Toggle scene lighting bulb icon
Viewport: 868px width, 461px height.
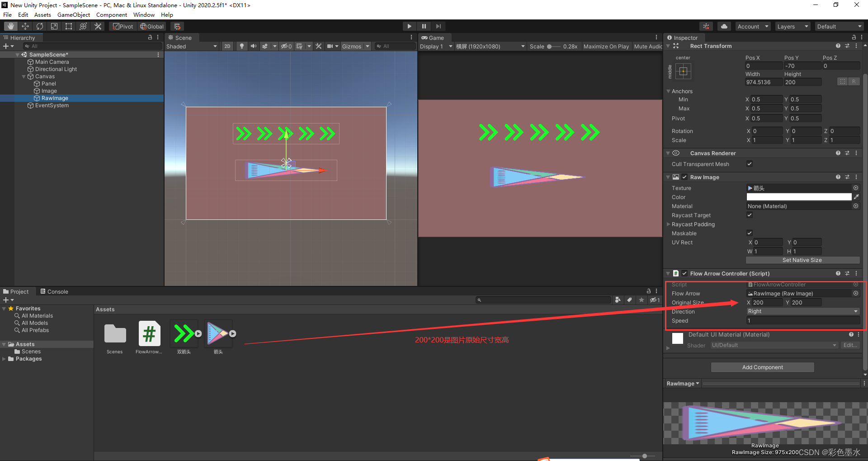click(242, 46)
